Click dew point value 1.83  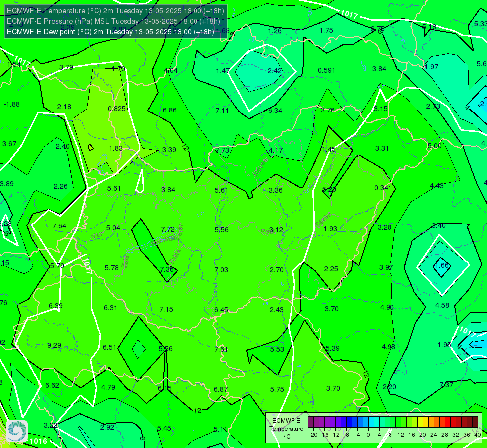point(116,149)
